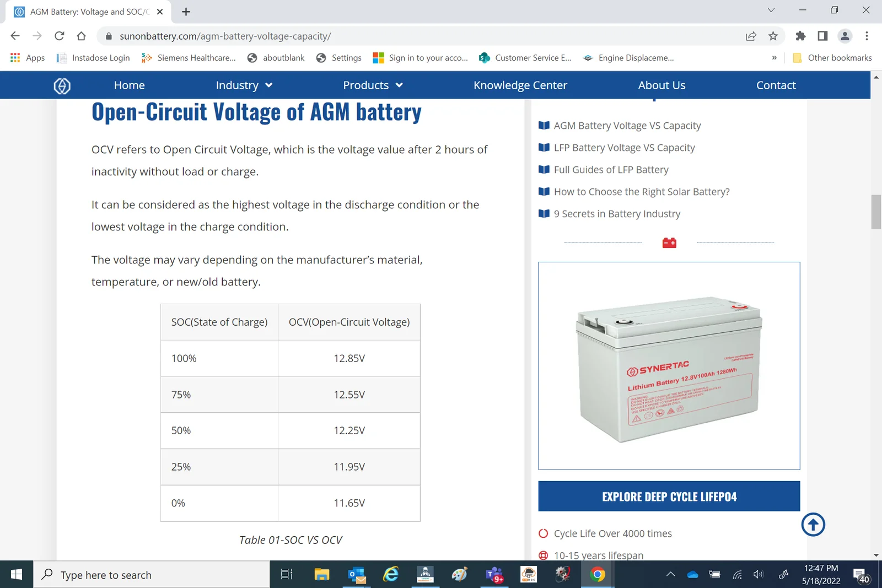Click the Synertac lithium battery image
Screen dimensions: 882x588
[x=669, y=366]
